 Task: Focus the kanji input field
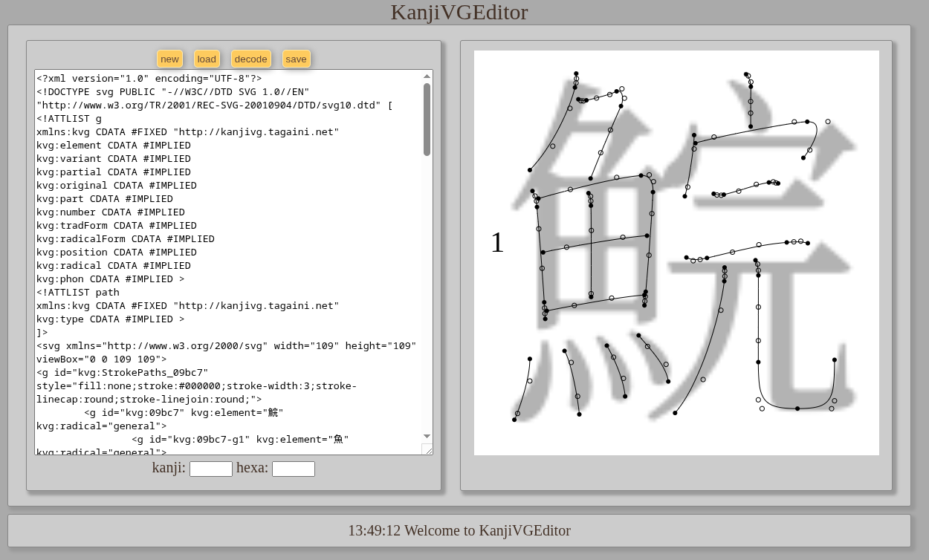pyautogui.click(x=211, y=469)
